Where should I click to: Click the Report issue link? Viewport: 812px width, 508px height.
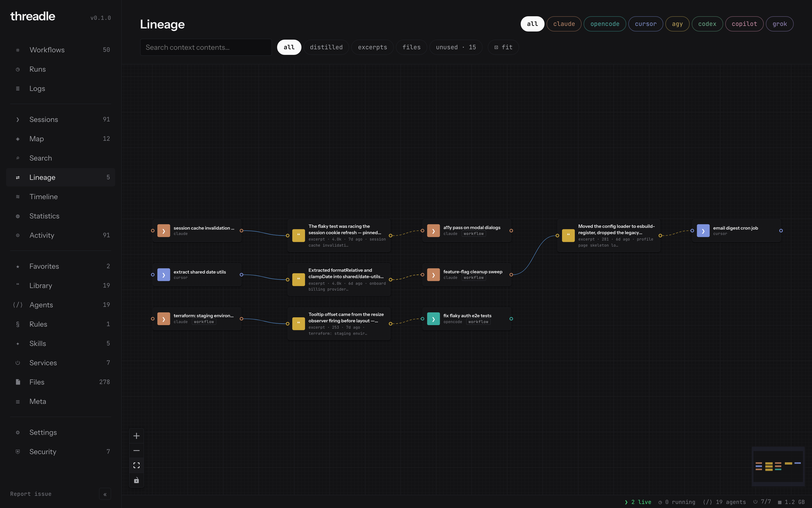click(30, 494)
